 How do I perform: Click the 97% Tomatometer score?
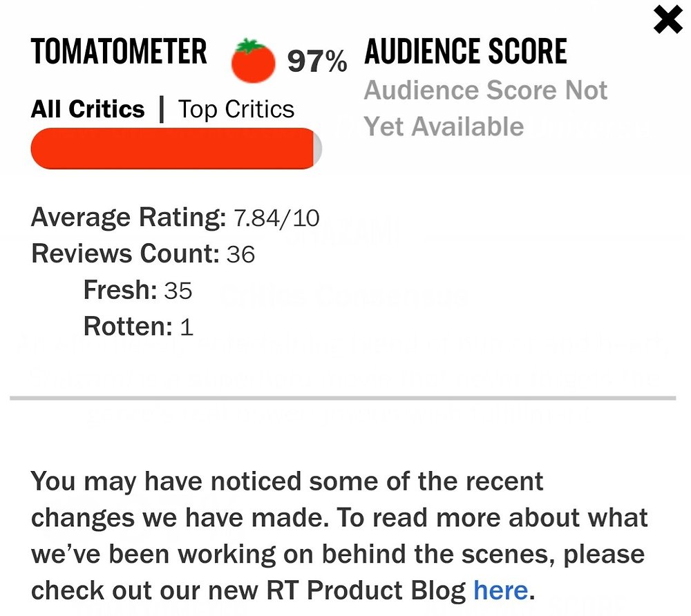317,61
